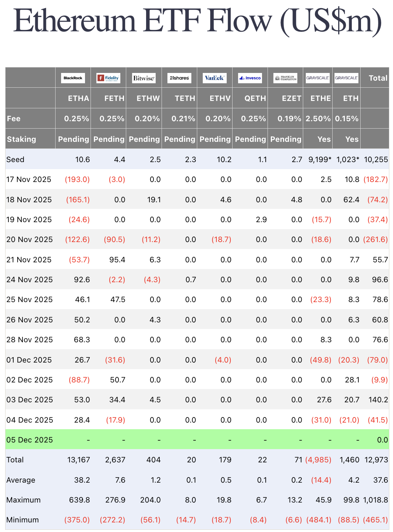Screen dimensions: 393x532
Task: Click the Grayscale logo above ETHE
Action: tap(318, 78)
